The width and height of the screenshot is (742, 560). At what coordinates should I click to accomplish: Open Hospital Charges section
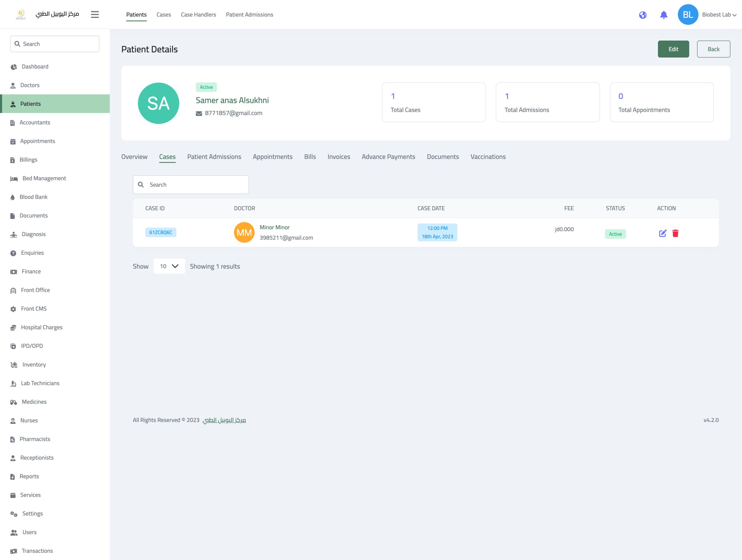55,327
